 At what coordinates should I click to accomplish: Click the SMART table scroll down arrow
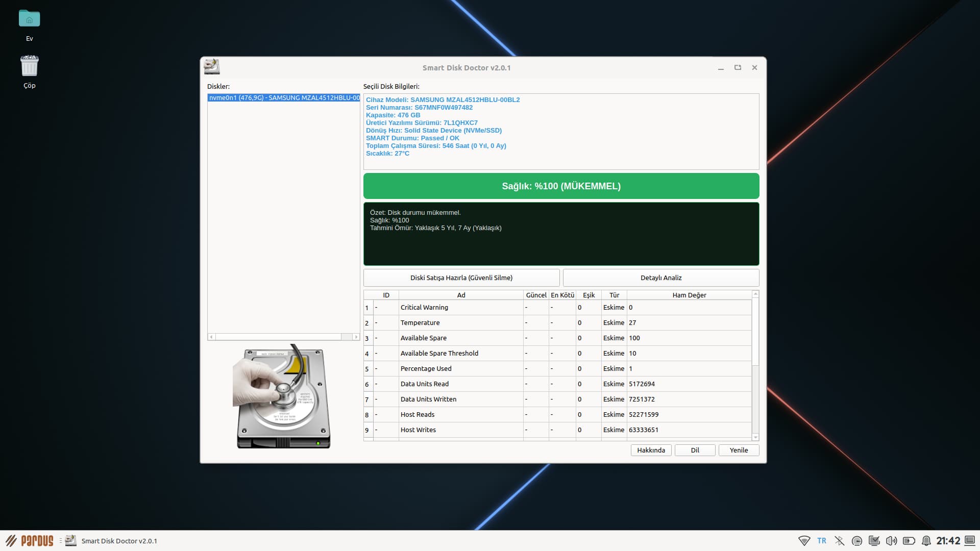coord(755,437)
